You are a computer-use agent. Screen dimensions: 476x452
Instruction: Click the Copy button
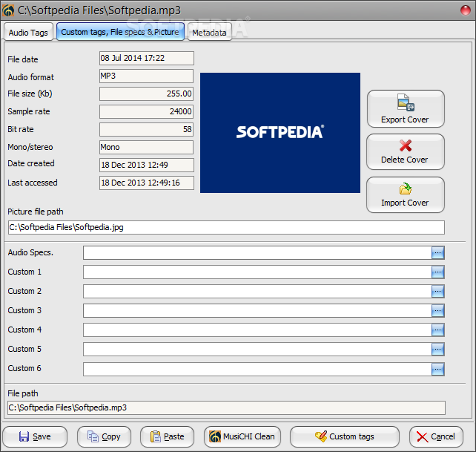pos(104,437)
